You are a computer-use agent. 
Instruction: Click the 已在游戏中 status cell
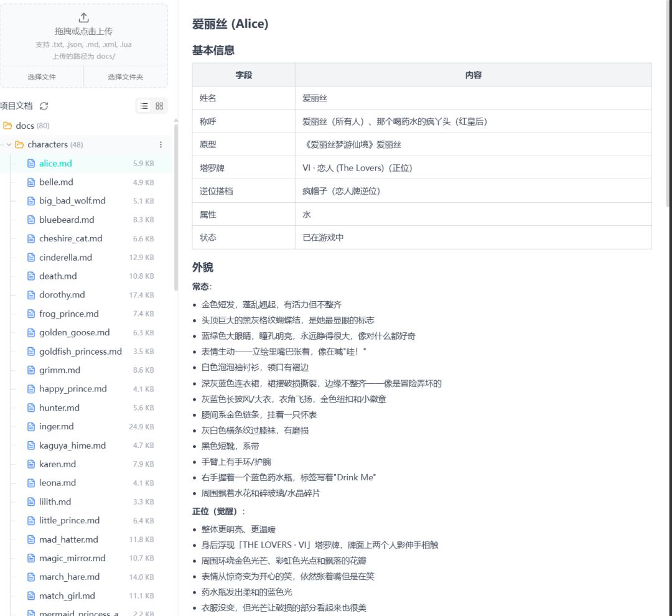coord(473,238)
